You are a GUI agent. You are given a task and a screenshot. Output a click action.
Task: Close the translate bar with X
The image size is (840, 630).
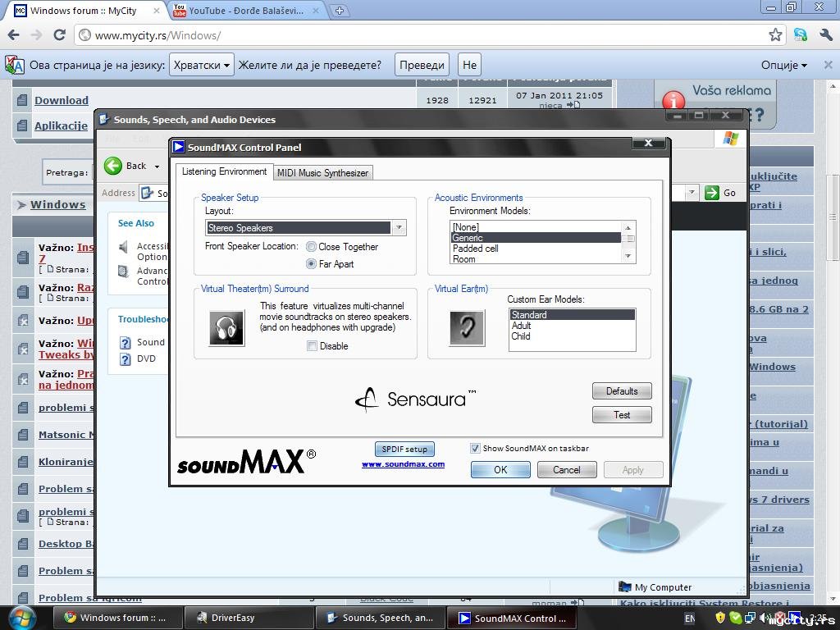(828, 65)
